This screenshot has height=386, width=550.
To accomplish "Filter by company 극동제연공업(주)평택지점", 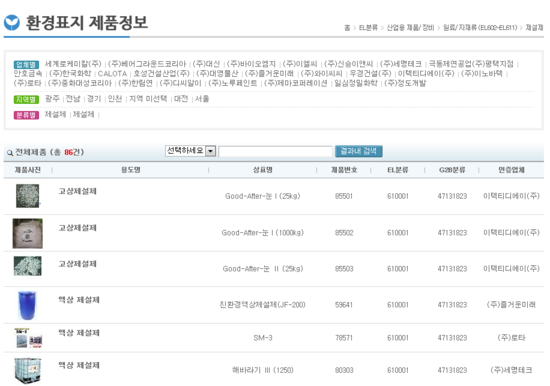I will [471, 64].
